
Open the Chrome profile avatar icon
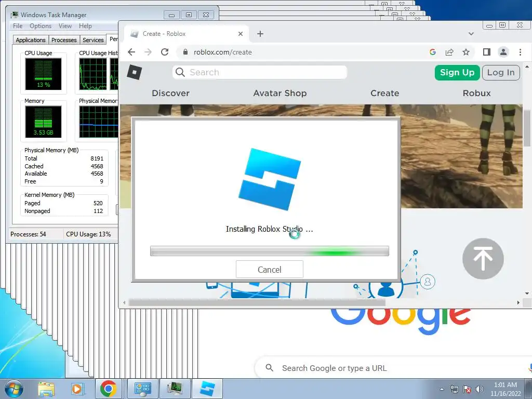[503, 52]
